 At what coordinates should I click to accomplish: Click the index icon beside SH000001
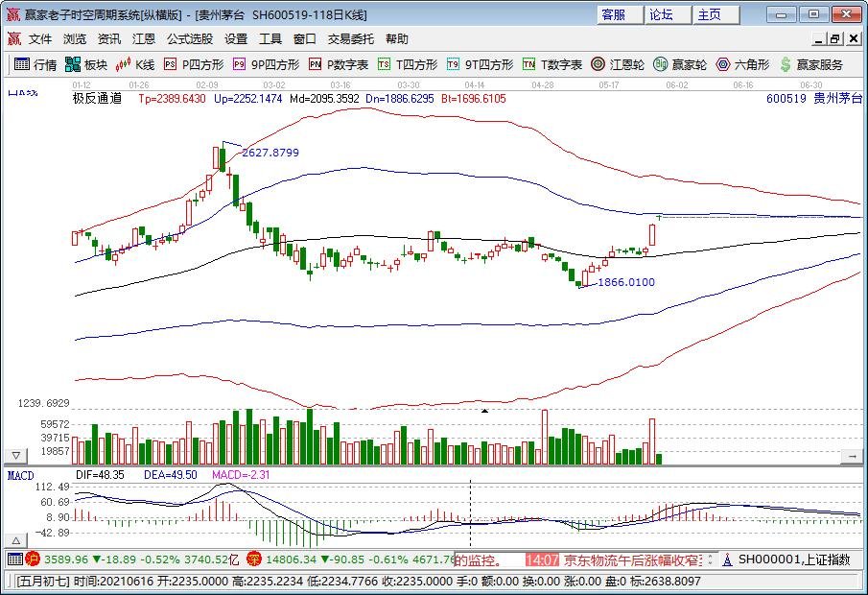click(x=727, y=560)
